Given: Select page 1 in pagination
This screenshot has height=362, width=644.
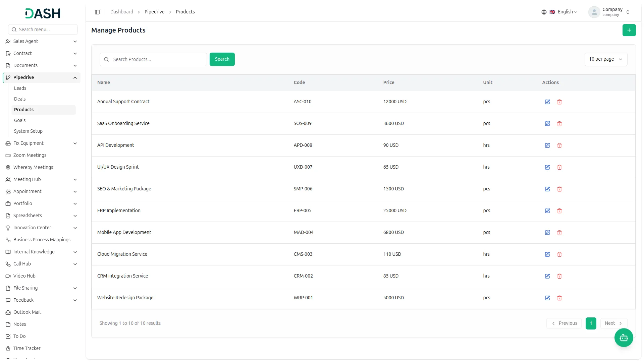Looking at the screenshot, I should [x=591, y=323].
